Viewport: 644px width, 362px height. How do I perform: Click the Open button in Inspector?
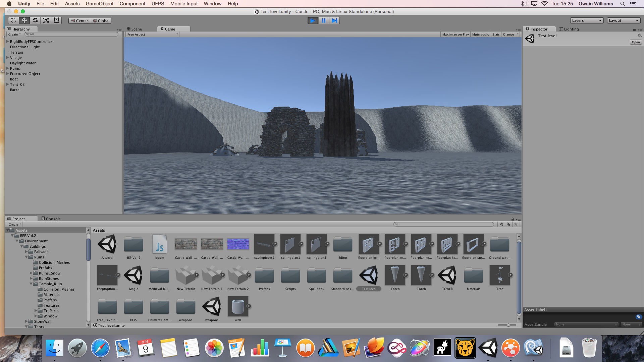635,42
